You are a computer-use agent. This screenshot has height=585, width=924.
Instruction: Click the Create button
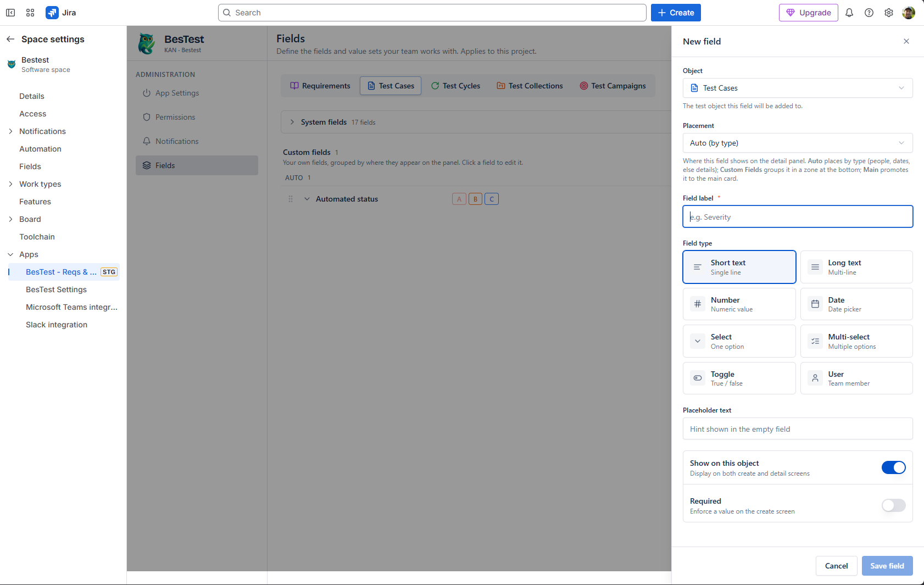(x=676, y=13)
